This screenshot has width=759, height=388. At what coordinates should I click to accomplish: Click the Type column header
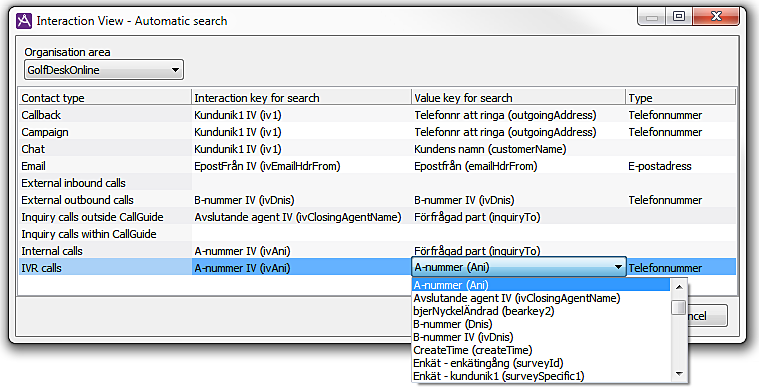coord(680,98)
